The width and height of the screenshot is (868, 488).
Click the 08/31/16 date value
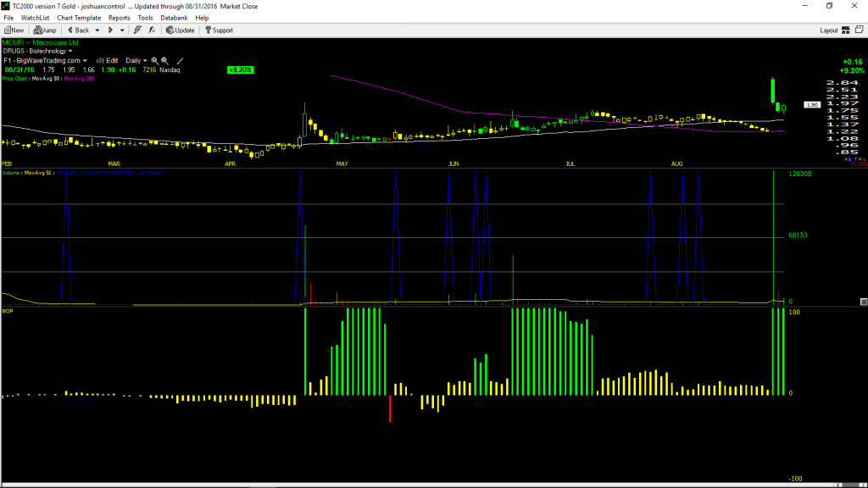tap(20, 69)
